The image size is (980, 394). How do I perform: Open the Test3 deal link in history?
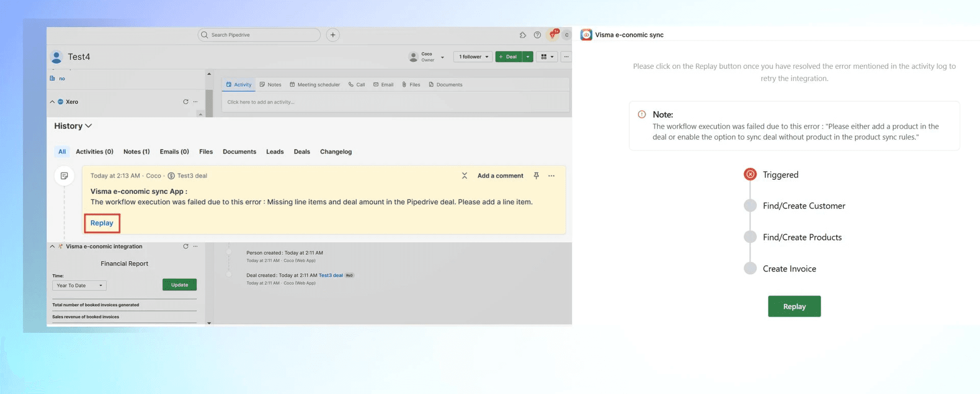pos(331,275)
